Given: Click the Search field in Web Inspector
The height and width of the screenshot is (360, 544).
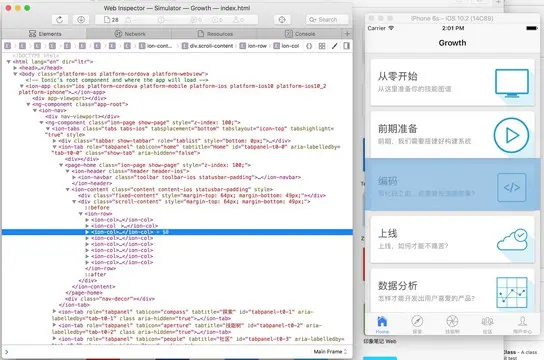Looking at the screenshot, I should tap(327, 20).
